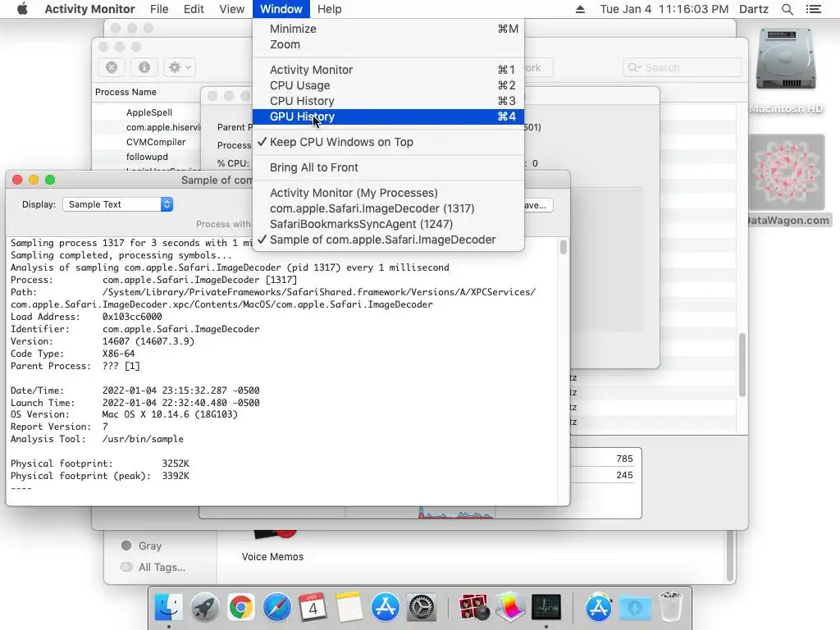Launch Launchpad rocket icon in Dock
Screen dimensions: 840x630
click(204, 608)
